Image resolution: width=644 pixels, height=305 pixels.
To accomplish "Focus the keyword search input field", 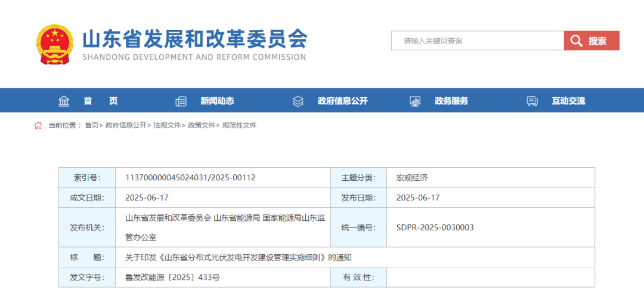I will point(478,41).
